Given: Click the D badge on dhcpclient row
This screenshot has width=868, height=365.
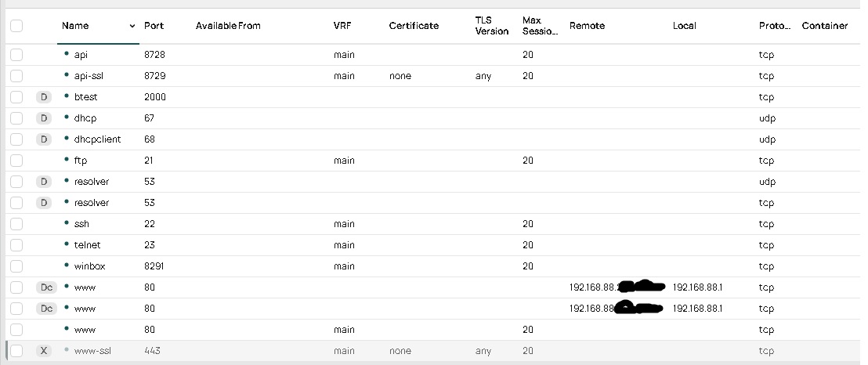Looking at the screenshot, I should [x=44, y=139].
